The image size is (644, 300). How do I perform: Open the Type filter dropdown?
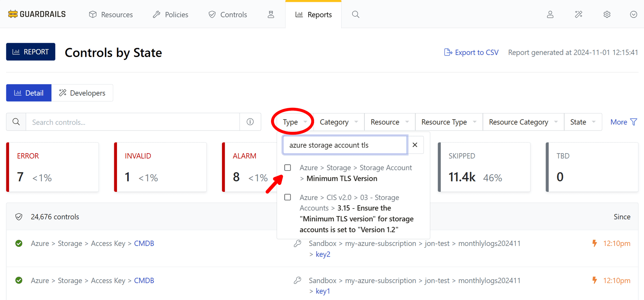point(295,122)
